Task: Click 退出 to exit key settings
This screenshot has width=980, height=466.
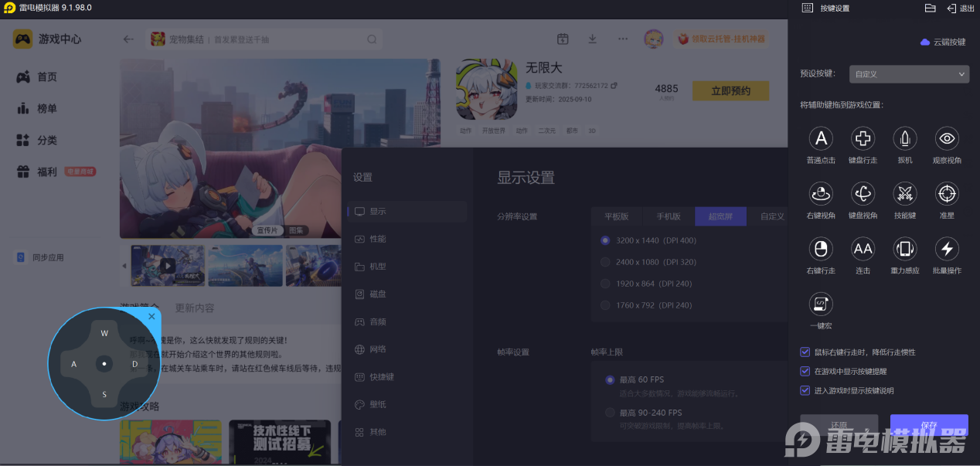Action: [961, 8]
